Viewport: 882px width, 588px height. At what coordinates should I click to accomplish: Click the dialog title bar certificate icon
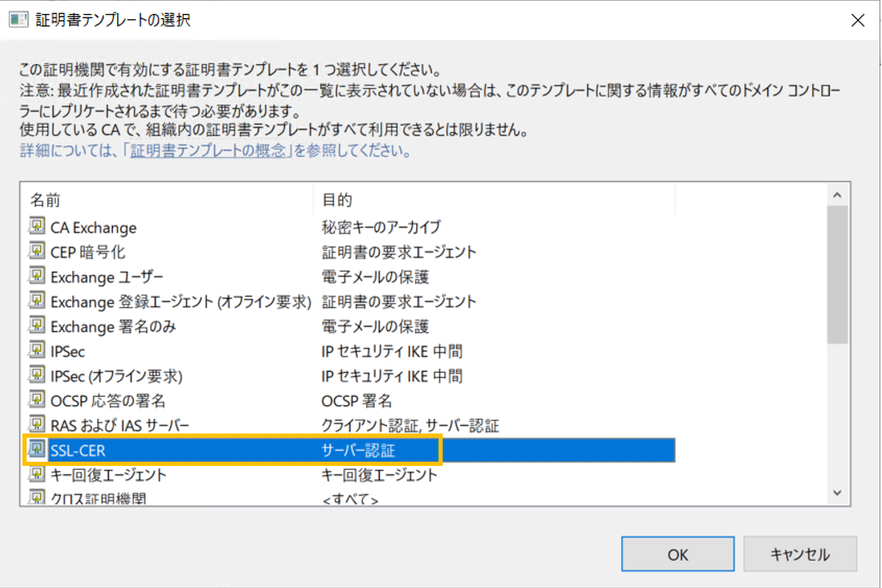tap(18, 20)
